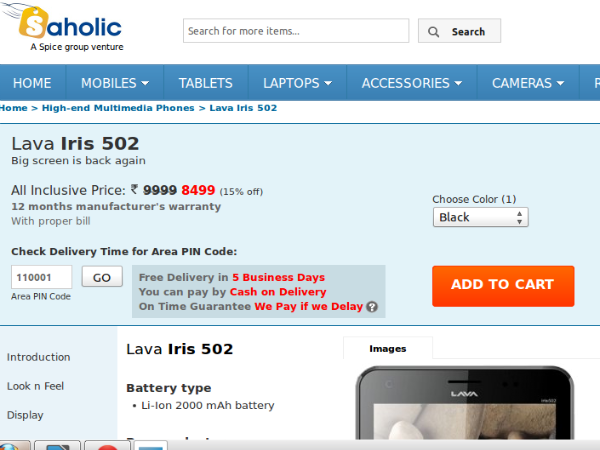
Task: Jump to the Look n Feel section
Action: 37,386
